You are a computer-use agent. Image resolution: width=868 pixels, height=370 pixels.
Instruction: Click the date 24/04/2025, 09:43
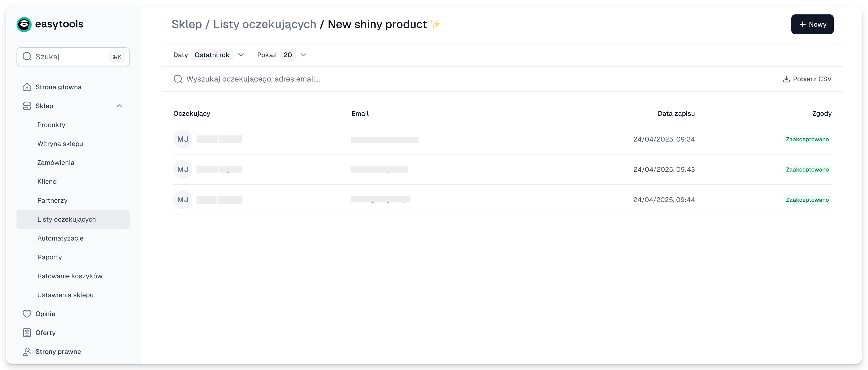[x=664, y=170]
